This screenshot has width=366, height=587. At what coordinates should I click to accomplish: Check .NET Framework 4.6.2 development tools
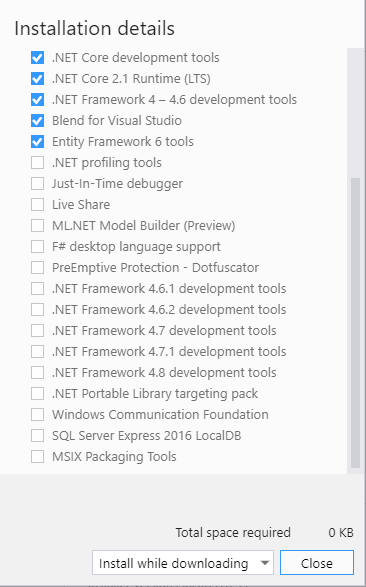(37, 310)
